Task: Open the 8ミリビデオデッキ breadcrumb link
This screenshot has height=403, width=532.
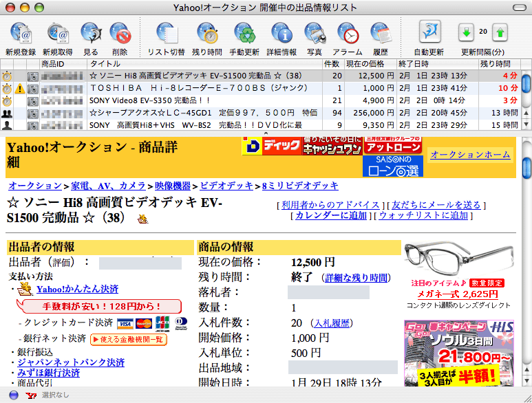Action: [x=300, y=186]
